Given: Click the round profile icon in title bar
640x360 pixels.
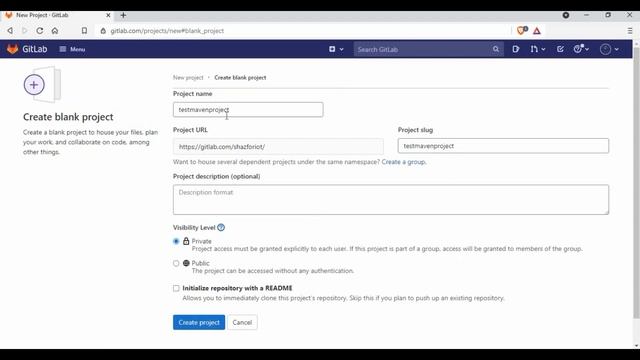Looking at the screenshot, I should tap(566, 15).
